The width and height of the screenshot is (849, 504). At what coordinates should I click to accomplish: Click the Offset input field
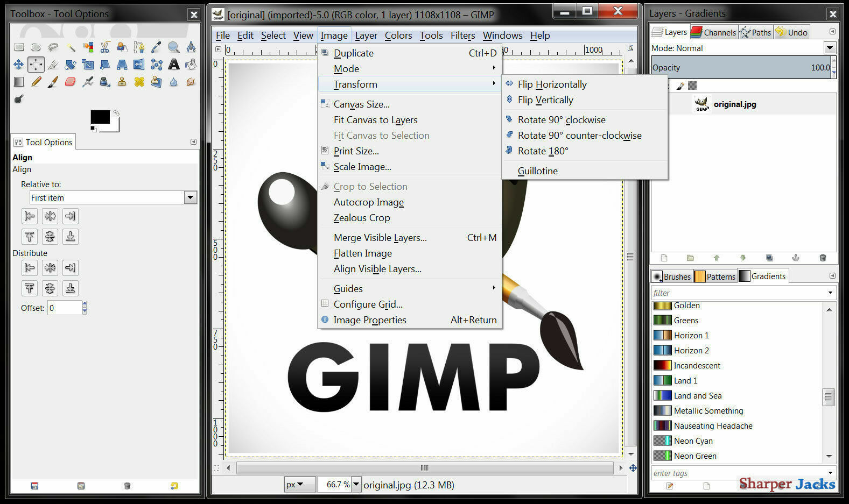pyautogui.click(x=65, y=308)
